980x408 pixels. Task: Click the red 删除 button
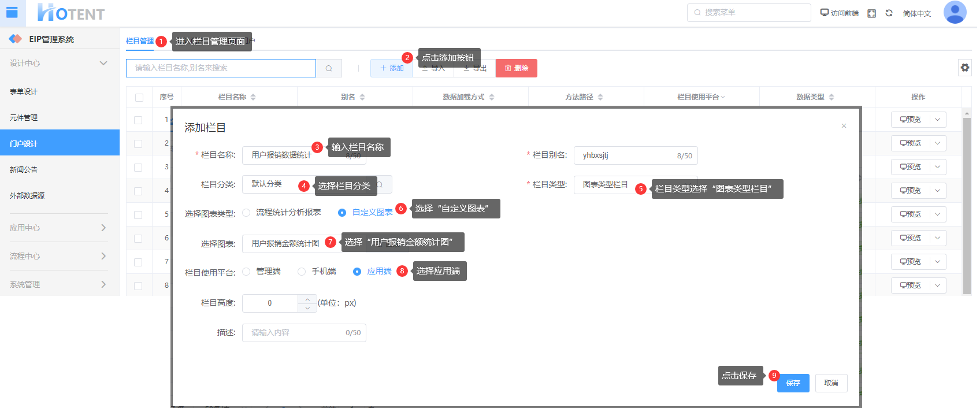tap(516, 68)
